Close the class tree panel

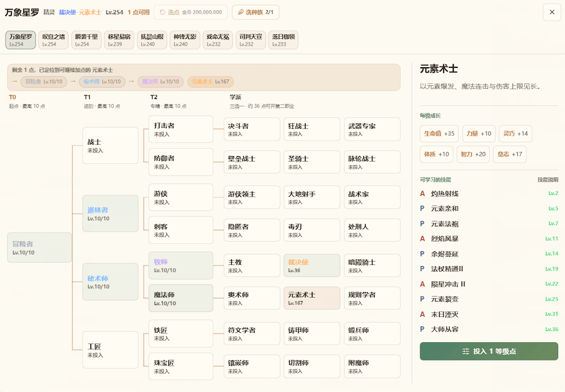click(551, 12)
